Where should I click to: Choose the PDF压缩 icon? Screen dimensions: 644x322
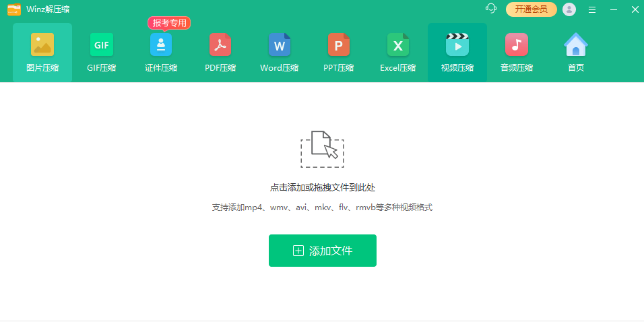pos(220,44)
